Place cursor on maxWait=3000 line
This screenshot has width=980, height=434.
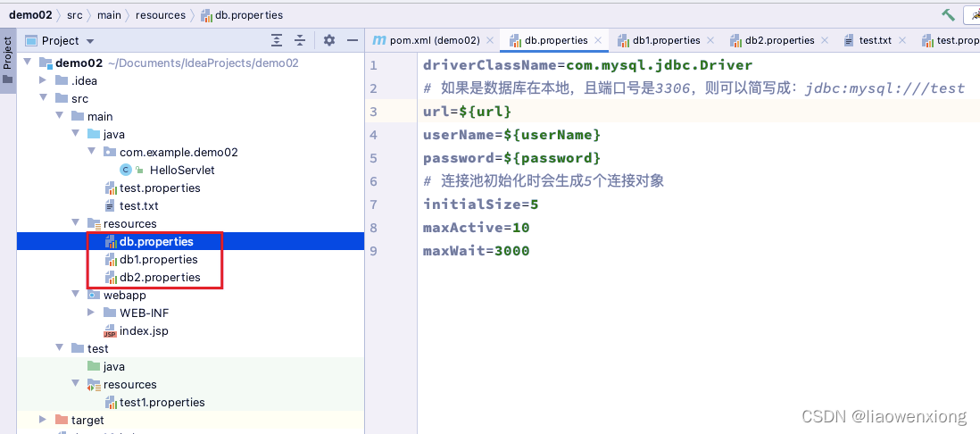[477, 251]
